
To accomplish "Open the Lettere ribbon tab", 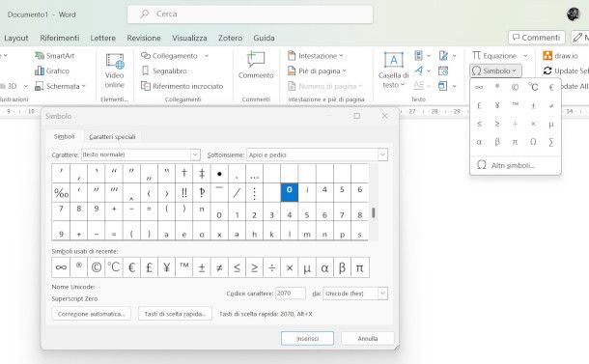I will [103, 38].
